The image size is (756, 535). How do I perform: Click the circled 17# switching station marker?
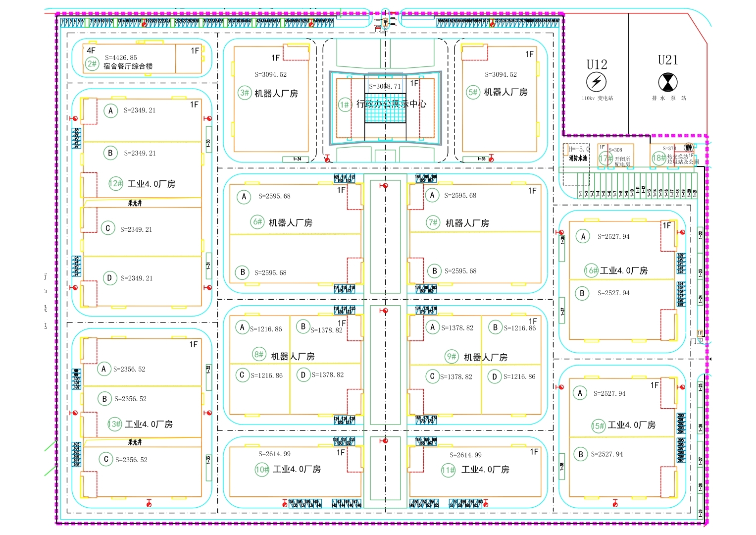point(605,159)
